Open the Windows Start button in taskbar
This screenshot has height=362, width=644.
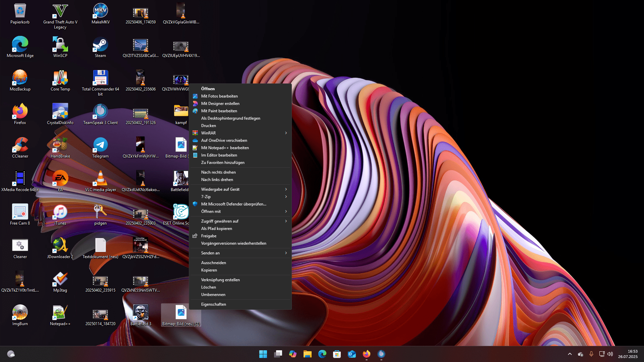pos(263,354)
